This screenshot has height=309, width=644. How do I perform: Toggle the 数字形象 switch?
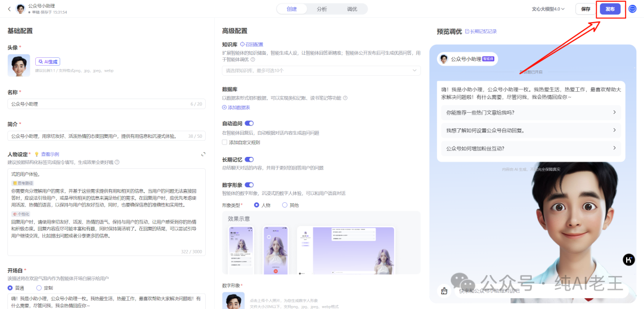pyautogui.click(x=249, y=185)
